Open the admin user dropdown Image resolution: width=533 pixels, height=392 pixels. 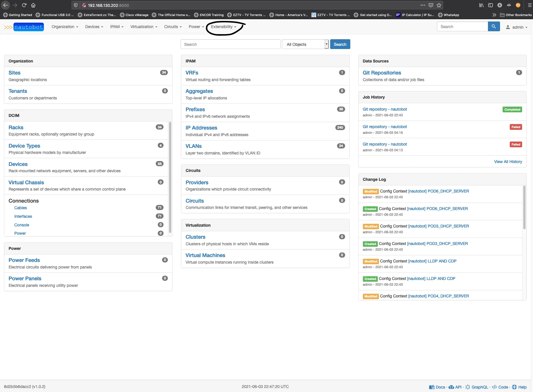coord(517,27)
